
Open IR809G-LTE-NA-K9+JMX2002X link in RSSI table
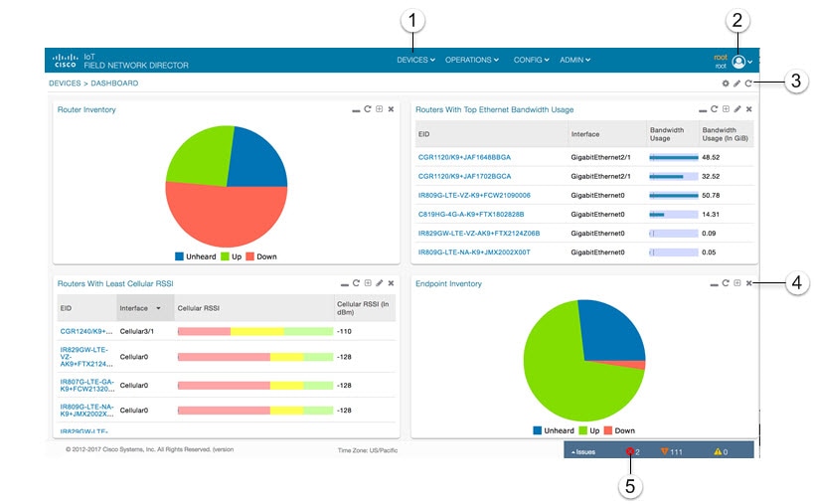coord(86,410)
